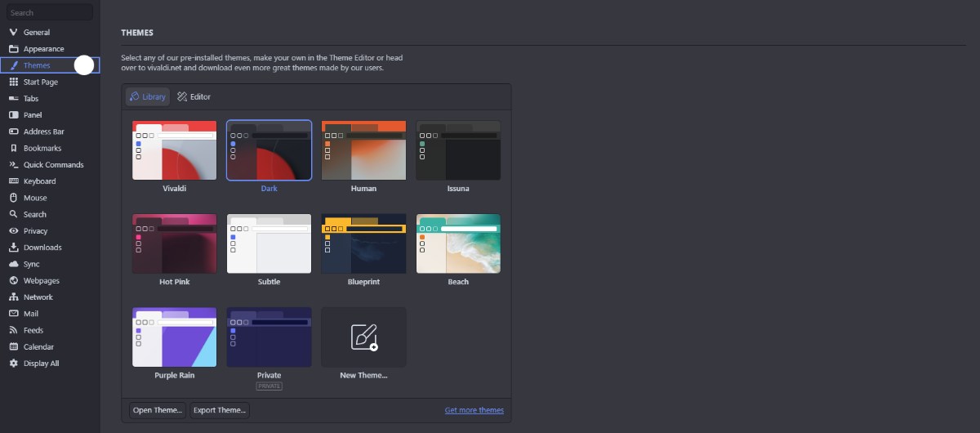Click the Bookmarks ribbon icon
This screenshot has width=980, height=433.
click(13, 148)
